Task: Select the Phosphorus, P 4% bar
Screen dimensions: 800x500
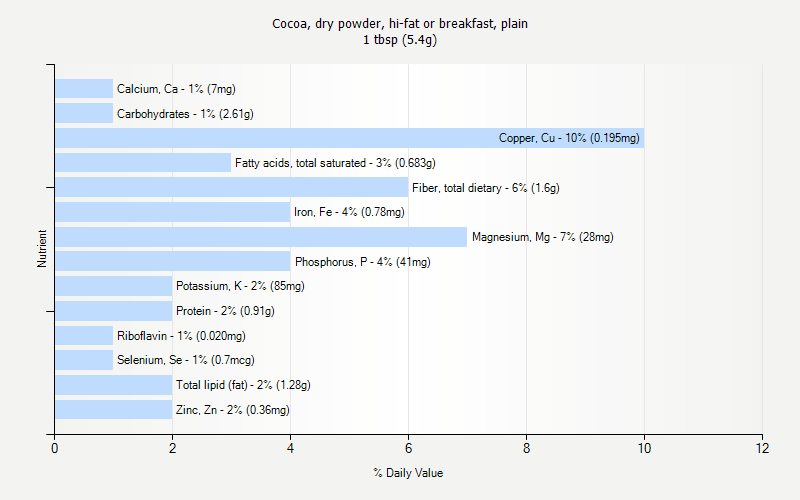Action: pos(172,262)
